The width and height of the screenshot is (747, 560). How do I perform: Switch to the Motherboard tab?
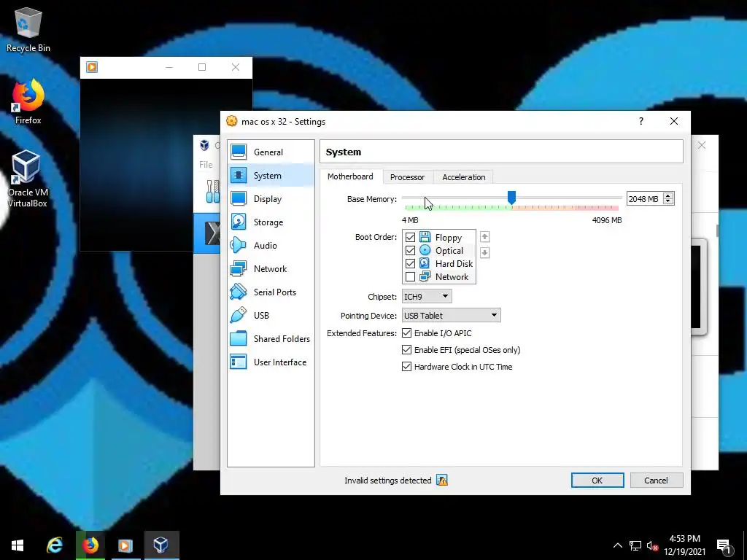350,176
